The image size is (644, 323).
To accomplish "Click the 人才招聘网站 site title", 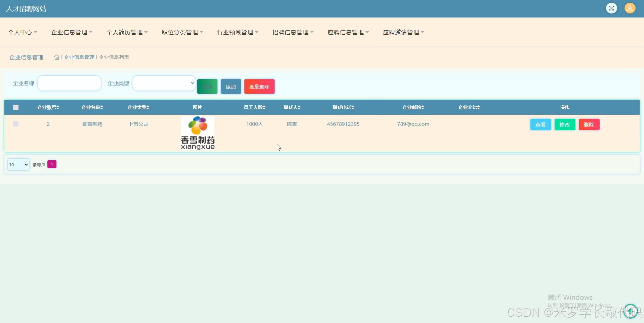I will click(26, 9).
